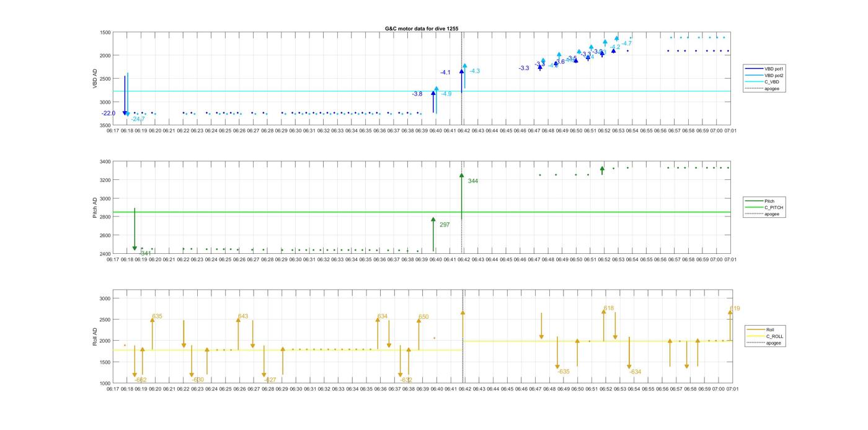Click the green "-341" pitch label
Viewport: 868px width, 430px height.
tap(145, 253)
